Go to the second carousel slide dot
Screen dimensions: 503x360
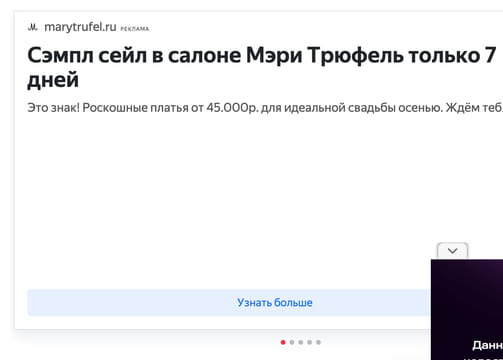292,342
